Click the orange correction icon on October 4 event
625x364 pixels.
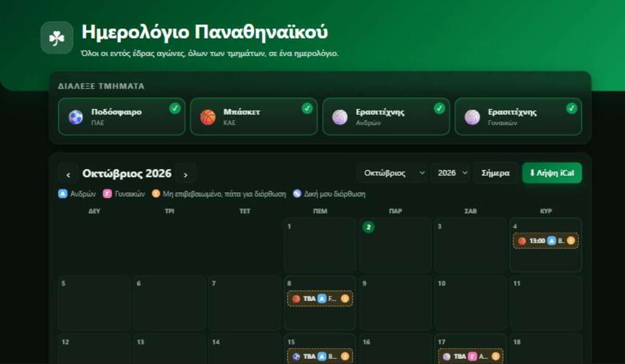570,241
